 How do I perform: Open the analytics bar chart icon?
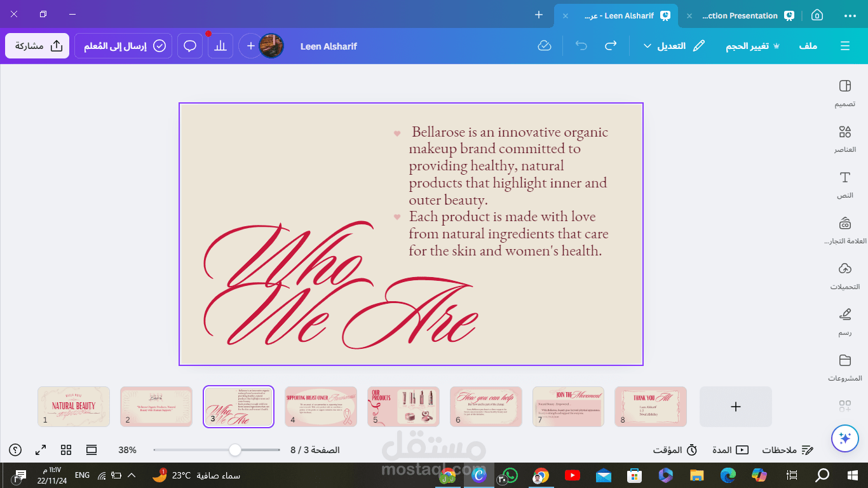220,46
